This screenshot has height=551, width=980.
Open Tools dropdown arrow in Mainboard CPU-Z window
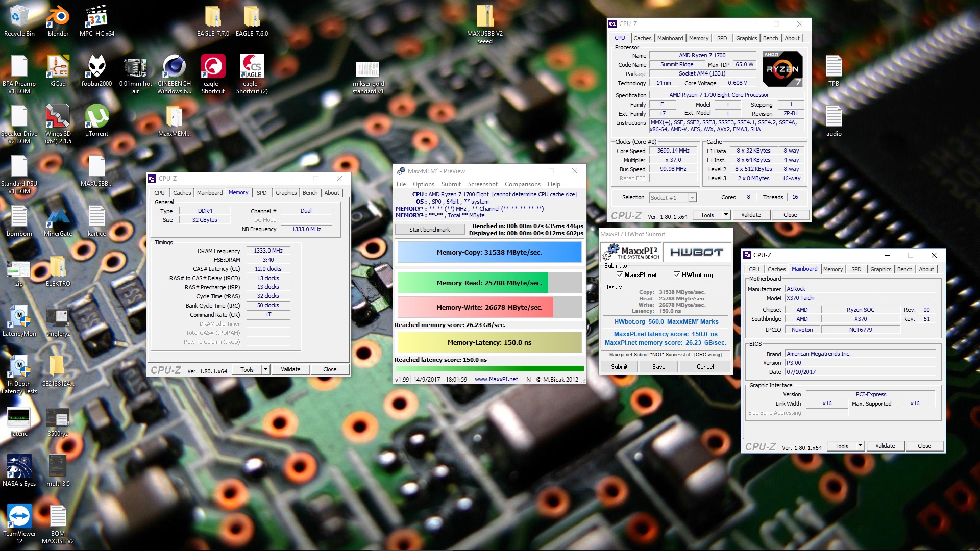[860, 446]
